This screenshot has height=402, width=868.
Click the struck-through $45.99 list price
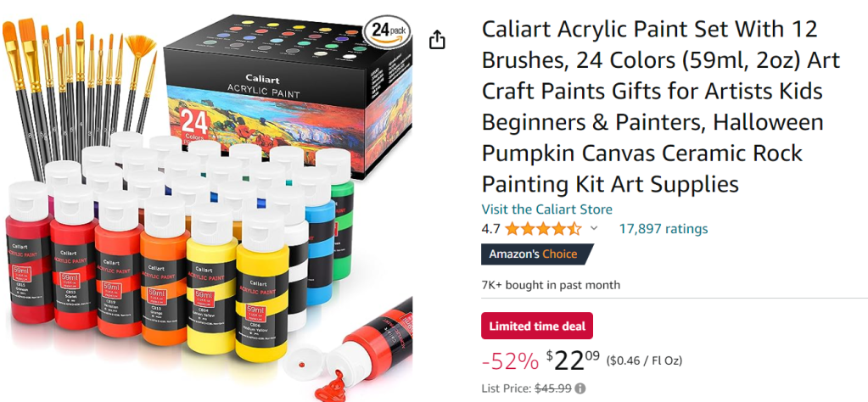click(552, 388)
